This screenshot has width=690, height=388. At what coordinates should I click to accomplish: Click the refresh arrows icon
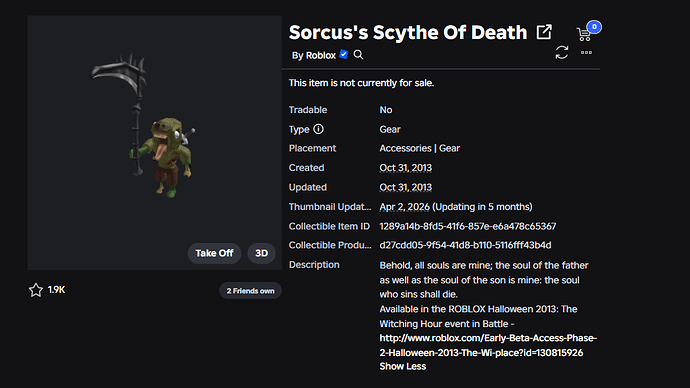pyautogui.click(x=562, y=53)
